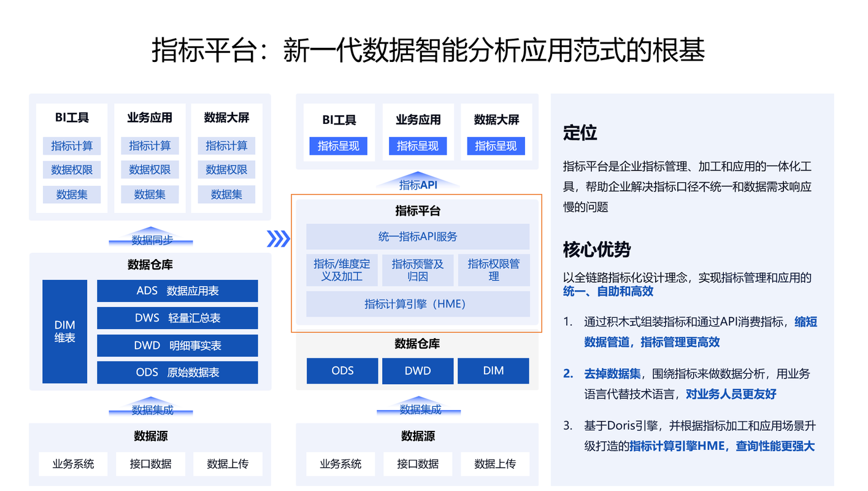Click the 指标呈现 box under 数据大屏

coord(496,146)
